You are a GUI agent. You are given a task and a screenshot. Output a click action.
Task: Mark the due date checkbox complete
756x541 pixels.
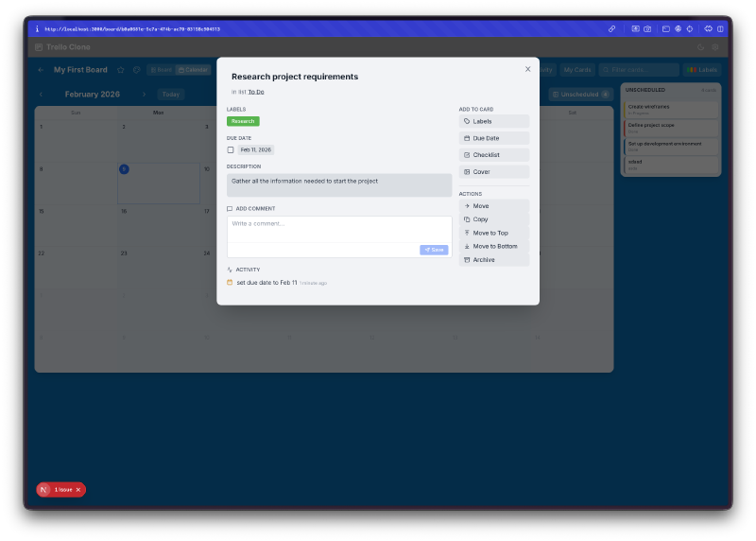point(231,149)
